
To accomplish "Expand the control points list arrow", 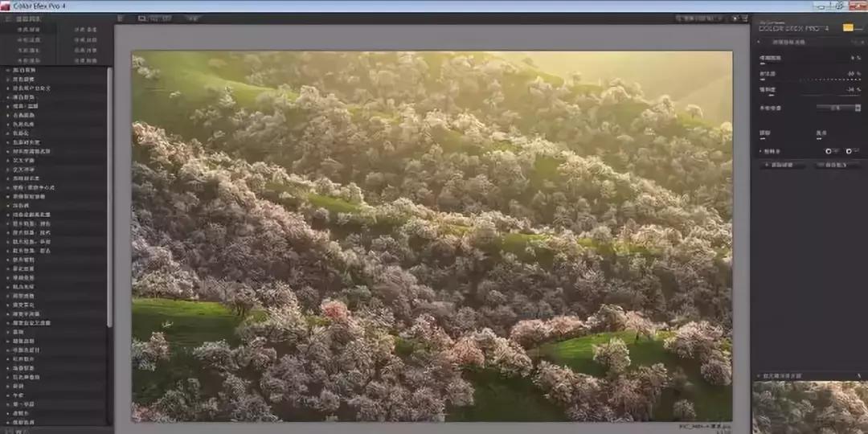I will pyautogui.click(x=760, y=151).
